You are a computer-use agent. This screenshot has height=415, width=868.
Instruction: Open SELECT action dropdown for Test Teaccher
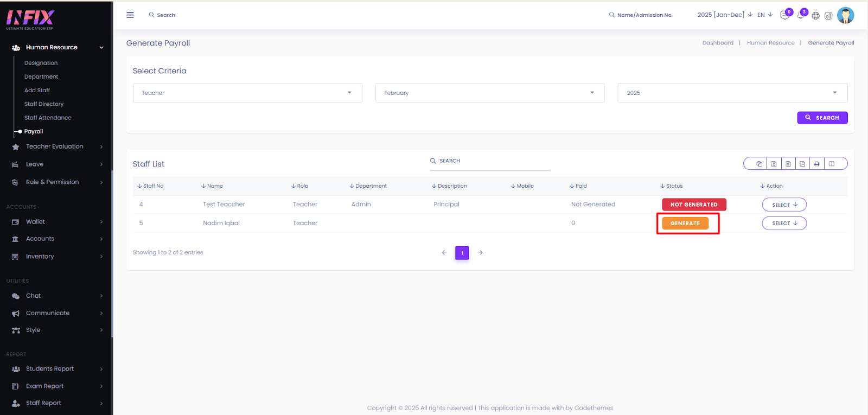[784, 205]
